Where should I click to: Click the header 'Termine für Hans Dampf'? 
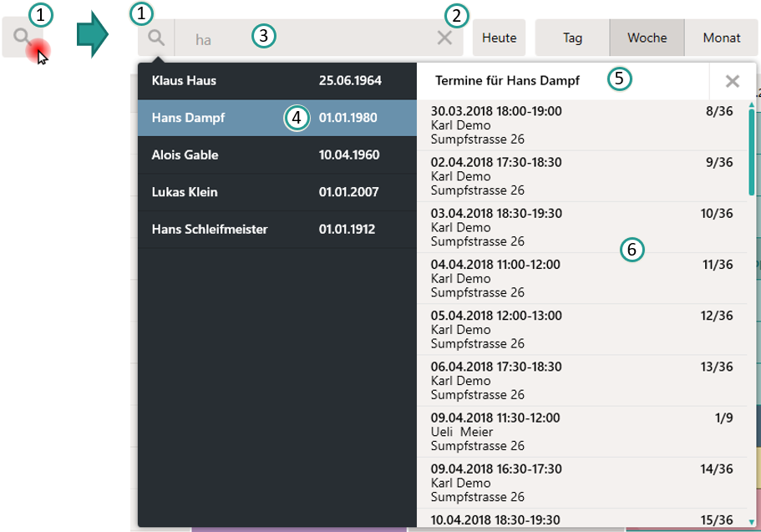pyautogui.click(x=507, y=80)
